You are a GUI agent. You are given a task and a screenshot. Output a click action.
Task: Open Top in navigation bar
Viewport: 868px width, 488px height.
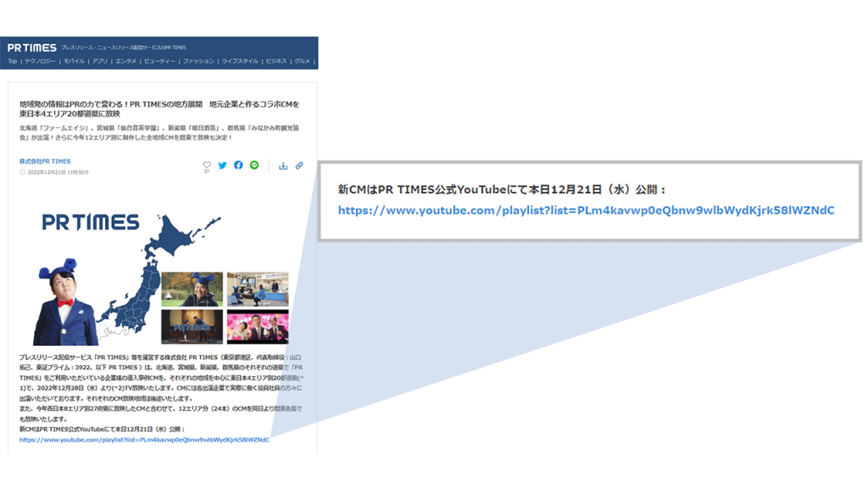tap(12, 61)
